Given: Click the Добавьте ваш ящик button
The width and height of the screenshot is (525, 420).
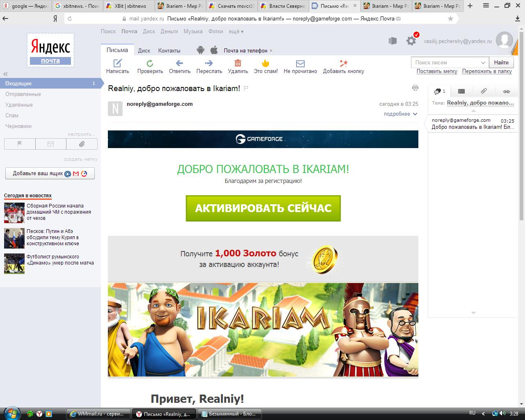Looking at the screenshot, I should tap(50, 173).
